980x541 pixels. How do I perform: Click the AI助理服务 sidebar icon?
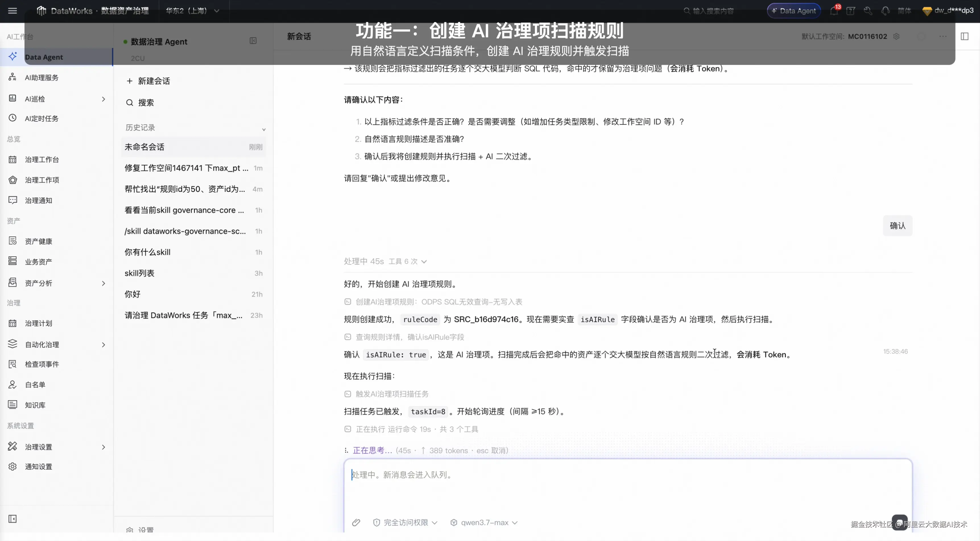pos(13,77)
